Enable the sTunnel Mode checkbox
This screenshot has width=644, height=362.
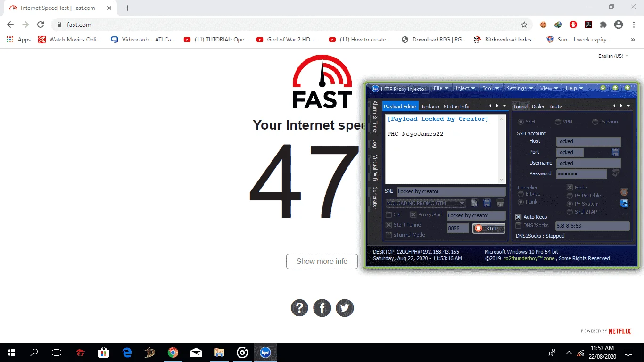click(x=389, y=235)
